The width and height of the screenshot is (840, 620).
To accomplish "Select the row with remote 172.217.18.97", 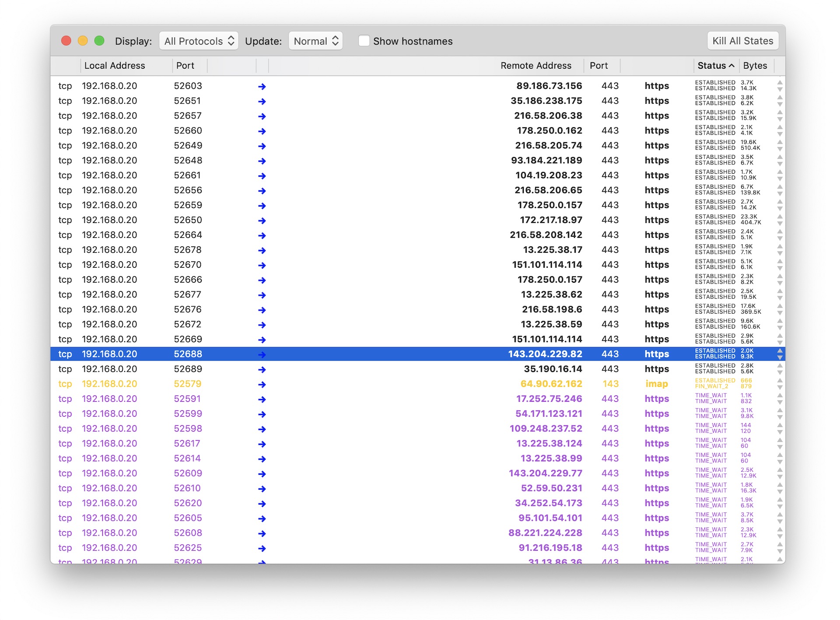I will coord(550,220).
